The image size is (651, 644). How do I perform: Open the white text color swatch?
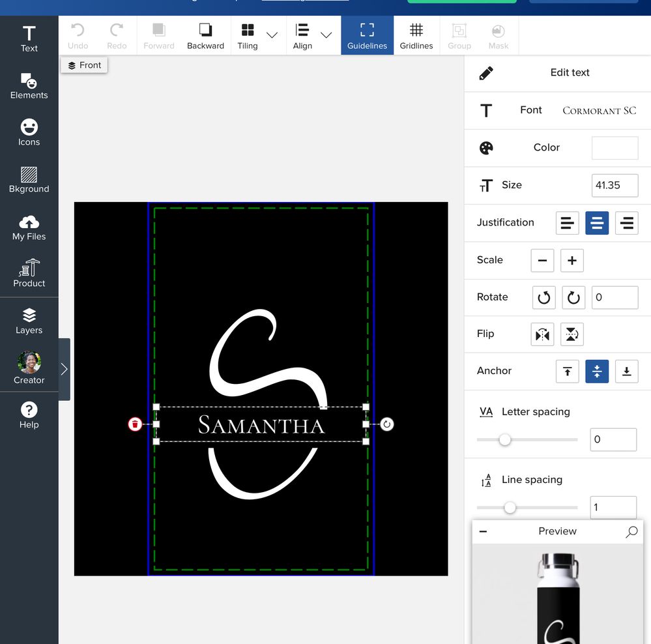point(615,148)
